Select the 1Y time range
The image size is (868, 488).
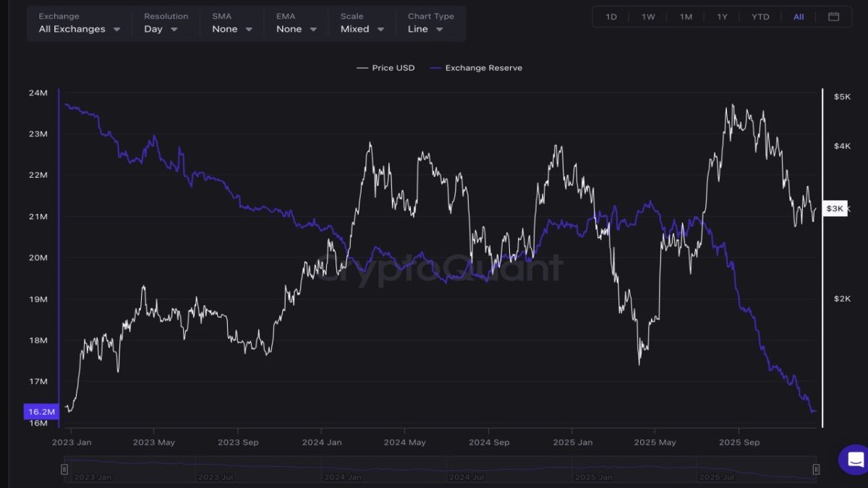click(722, 16)
